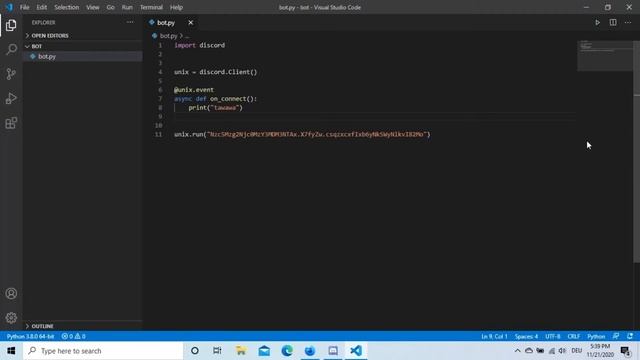Expand the Outline section
This screenshot has height=360, width=640.
click(x=42, y=326)
